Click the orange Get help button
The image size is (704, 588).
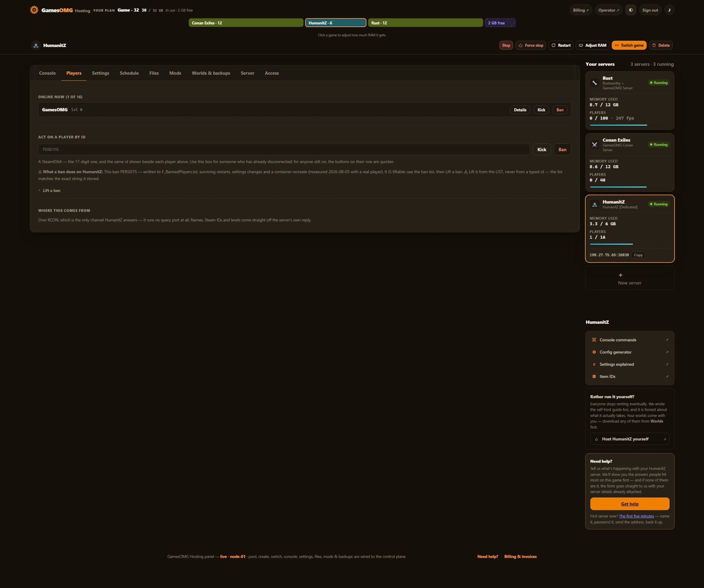pos(630,504)
